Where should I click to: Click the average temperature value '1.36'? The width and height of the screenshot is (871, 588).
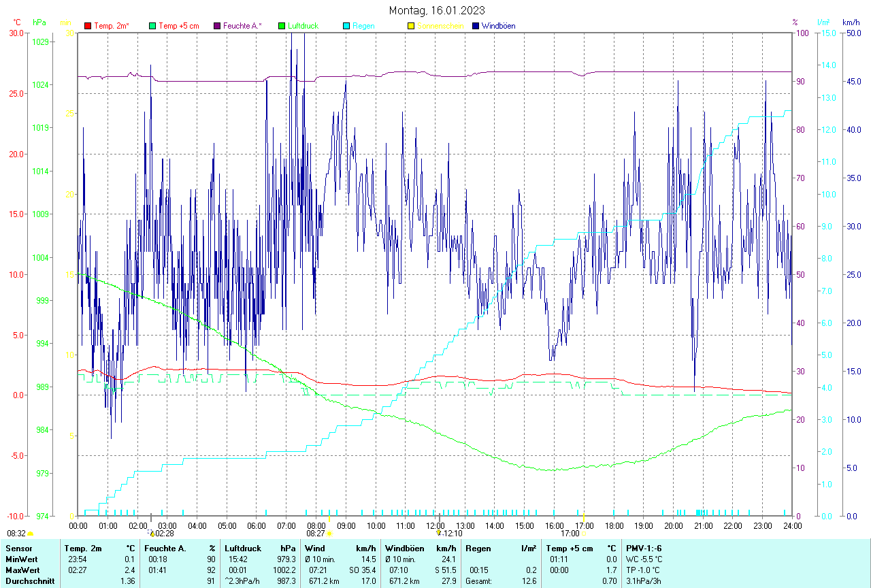[128, 581]
